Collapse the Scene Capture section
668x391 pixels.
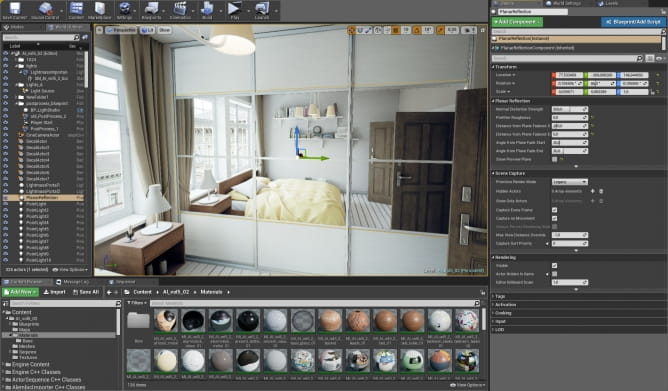click(x=493, y=173)
